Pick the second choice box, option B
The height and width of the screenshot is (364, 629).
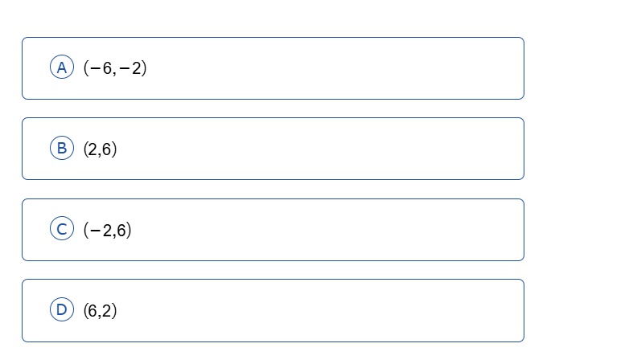(x=273, y=149)
